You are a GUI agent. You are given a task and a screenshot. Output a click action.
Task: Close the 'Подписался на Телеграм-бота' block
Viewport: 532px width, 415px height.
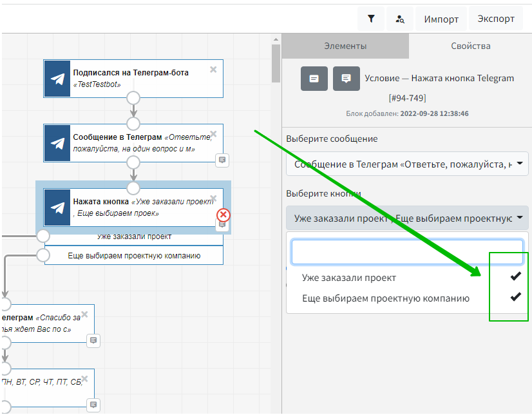coord(213,70)
